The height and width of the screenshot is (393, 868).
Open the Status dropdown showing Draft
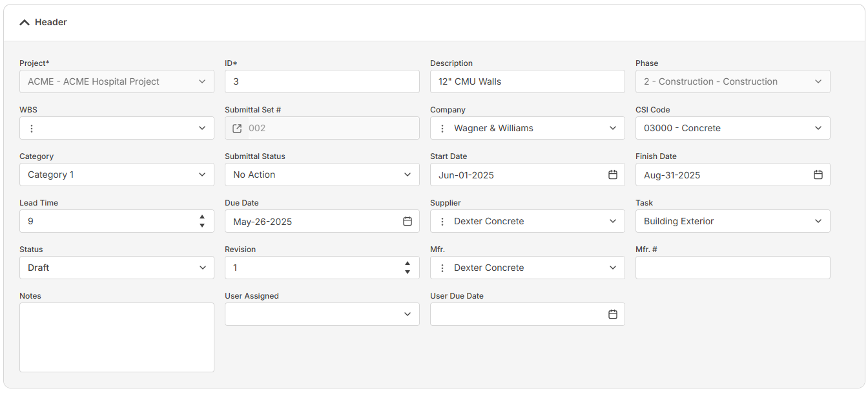[202, 268]
